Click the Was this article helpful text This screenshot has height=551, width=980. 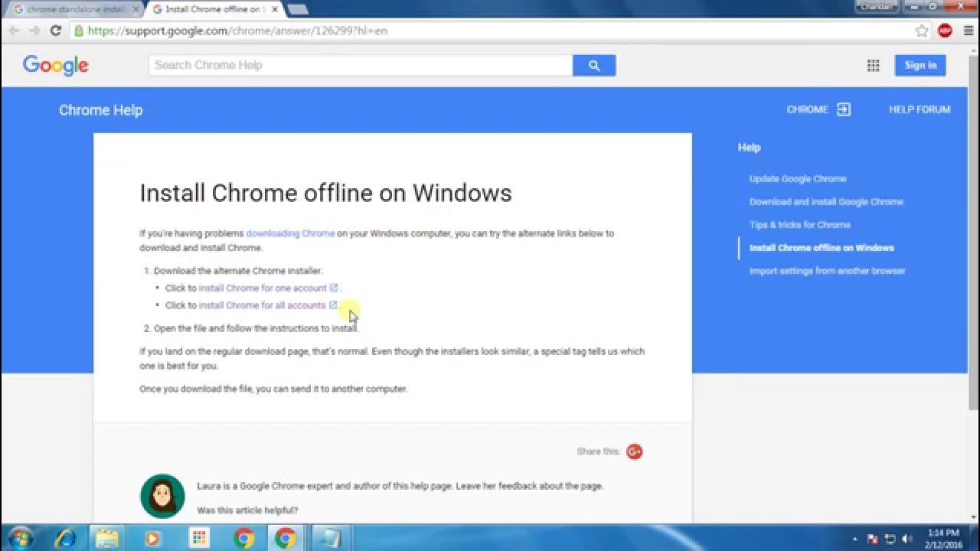coord(247,510)
